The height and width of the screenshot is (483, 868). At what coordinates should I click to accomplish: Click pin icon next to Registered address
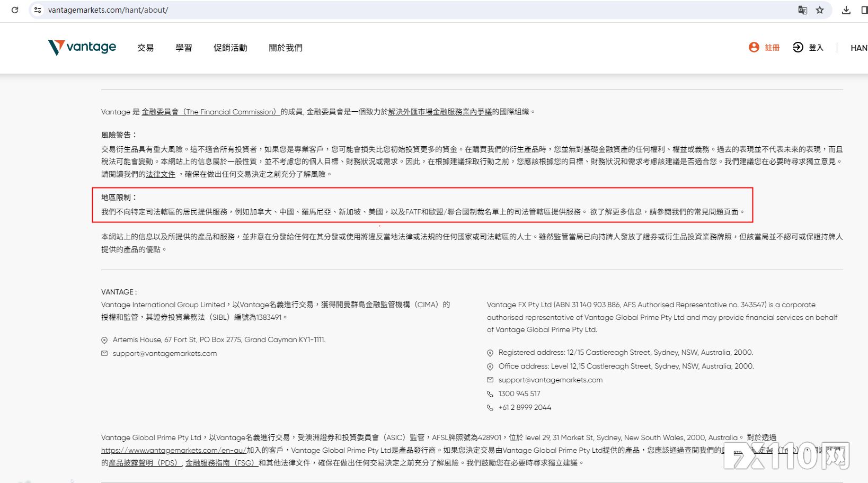click(490, 353)
